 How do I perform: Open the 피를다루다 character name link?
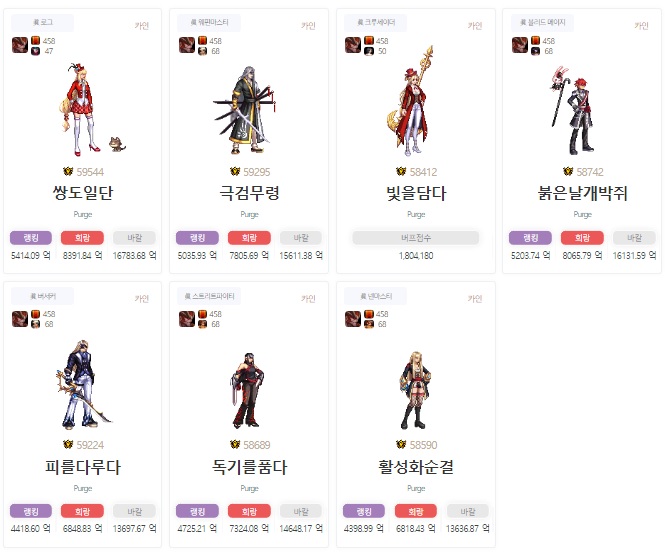click(83, 467)
